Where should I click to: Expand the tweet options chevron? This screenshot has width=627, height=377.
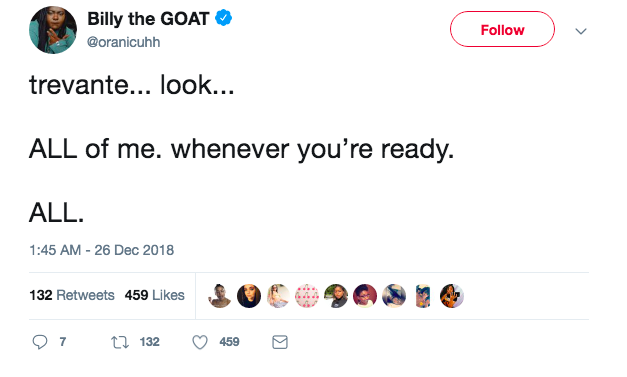(581, 31)
